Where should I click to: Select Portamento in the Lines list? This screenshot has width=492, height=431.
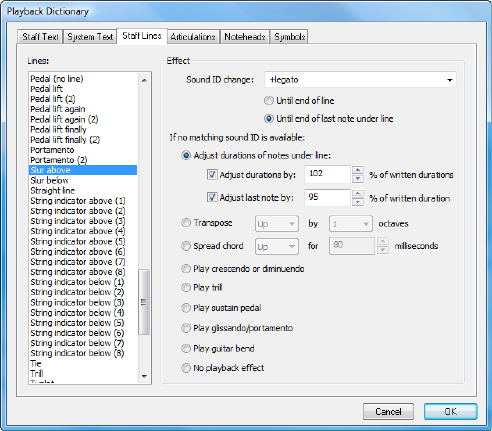(x=83, y=150)
